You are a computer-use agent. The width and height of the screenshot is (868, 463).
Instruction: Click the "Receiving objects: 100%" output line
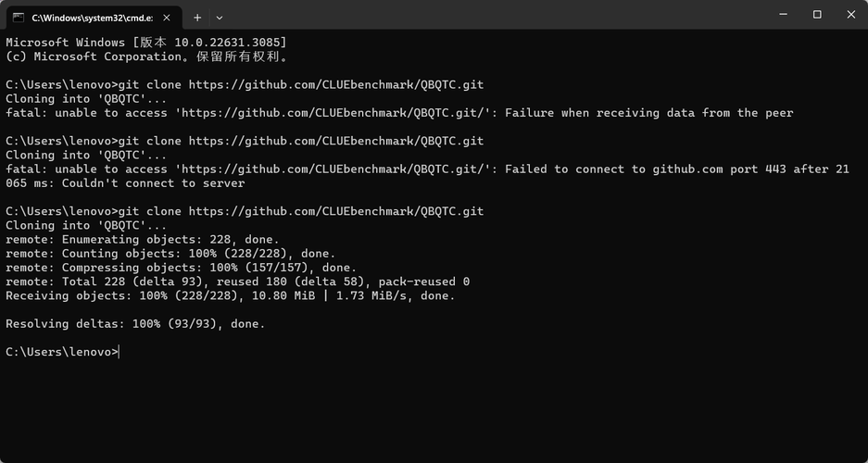point(230,295)
